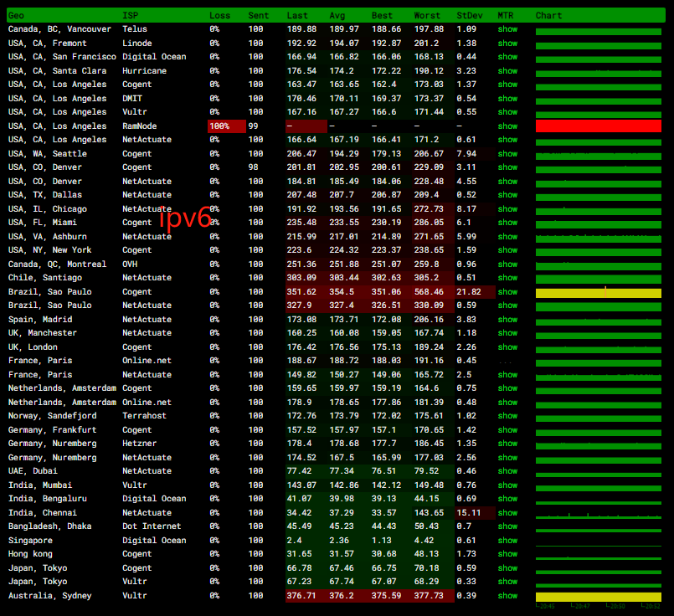Screen dimensions: 674x616
Task: Click show link for Singapore Digital Ocean
Action: (507, 541)
